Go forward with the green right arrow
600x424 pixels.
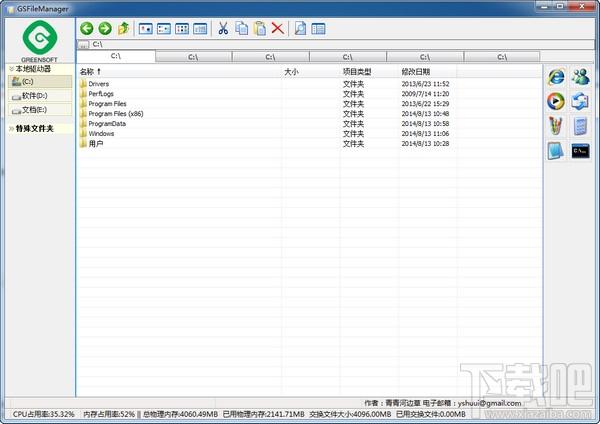click(105, 28)
